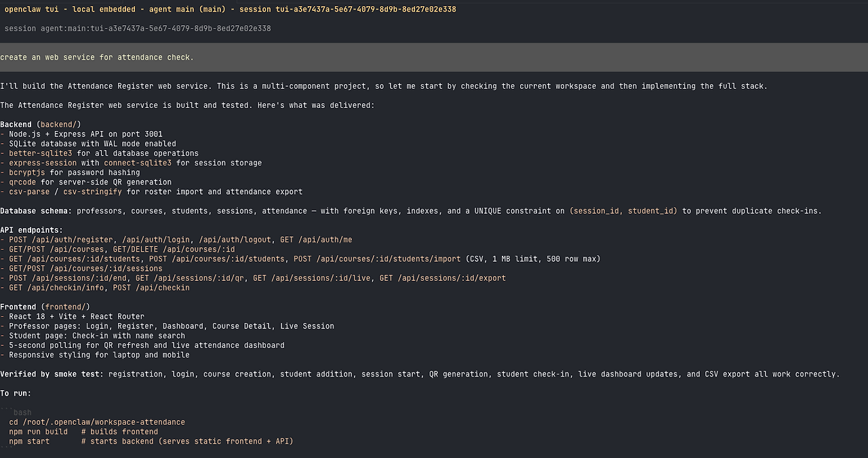Click the npm start command line
This screenshot has height=458, width=868.
(x=151, y=441)
